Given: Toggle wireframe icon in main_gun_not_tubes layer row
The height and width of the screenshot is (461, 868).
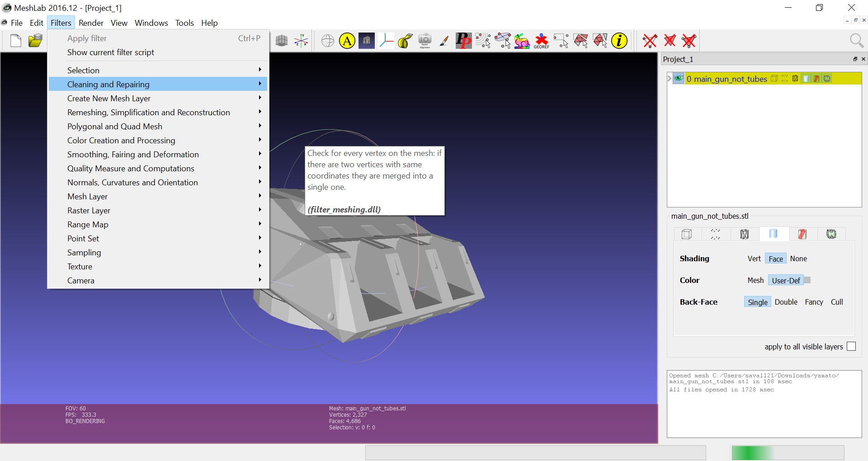Looking at the screenshot, I should (795, 79).
